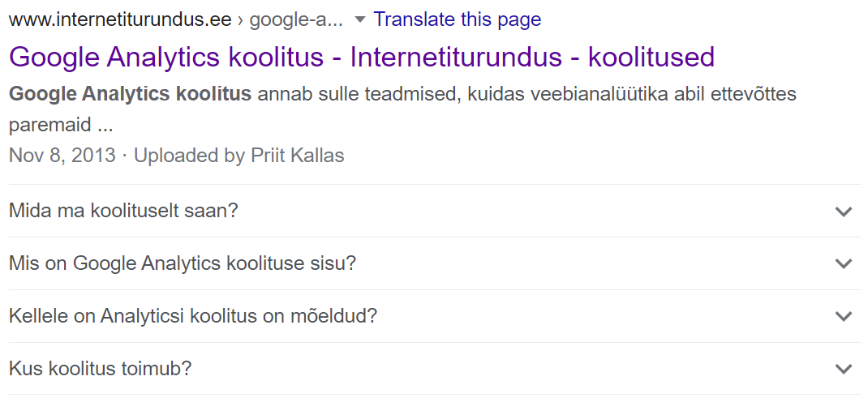The height and width of the screenshot is (402, 868).
Task: Click the www.internetiturundus.ee domain text
Action: (120, 19)
